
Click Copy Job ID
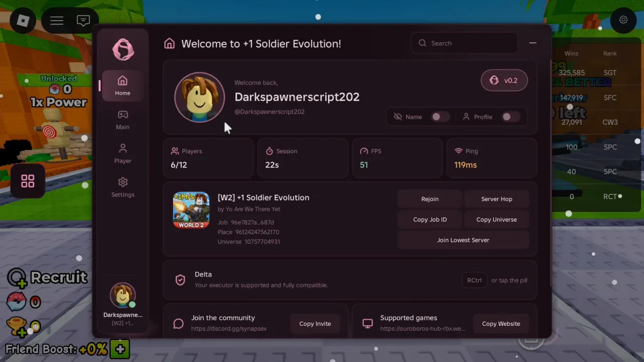pos(430,220)
